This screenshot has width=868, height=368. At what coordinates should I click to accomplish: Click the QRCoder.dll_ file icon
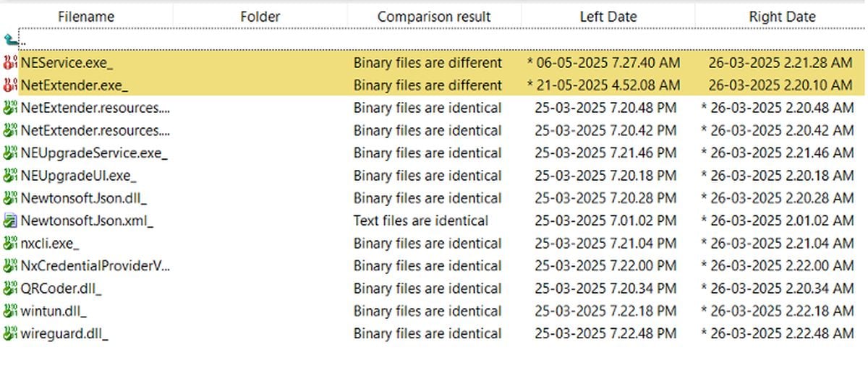pos(9,289)
